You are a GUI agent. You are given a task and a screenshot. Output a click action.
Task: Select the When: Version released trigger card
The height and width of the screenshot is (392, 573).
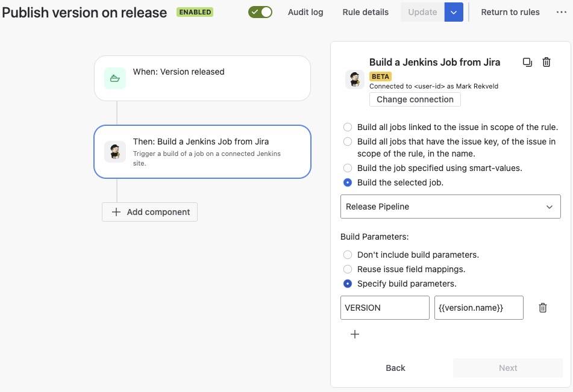coord(202,78)
